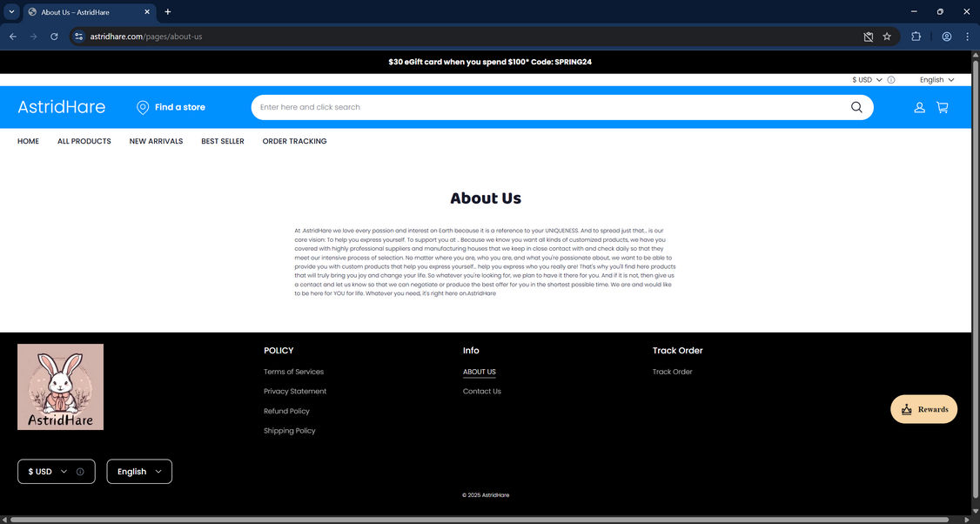The width and height of the screenshot is (980, 524).
Task: Click the search magnifier icon
Action: [856, 107]
